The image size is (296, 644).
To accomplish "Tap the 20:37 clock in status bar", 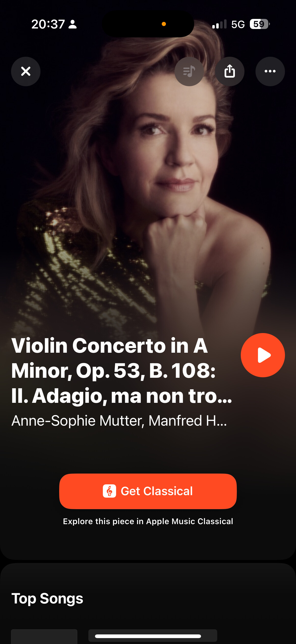I will pyautogui.click(x=48, y=24).
